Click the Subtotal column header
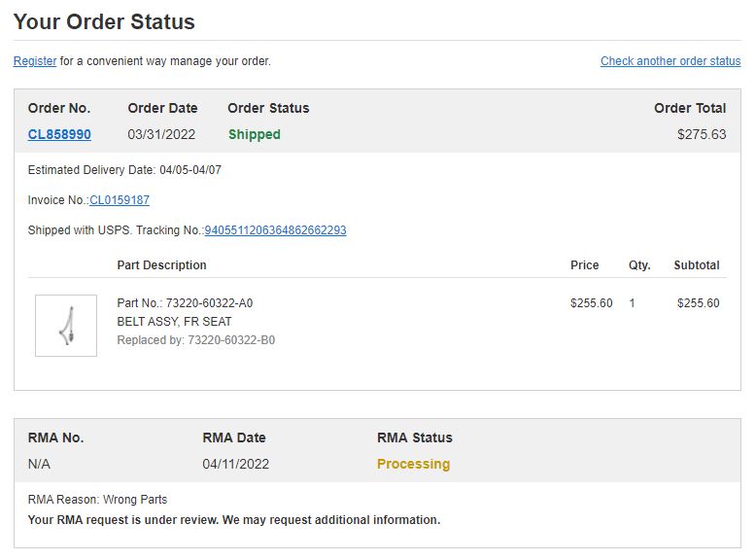The image size is (756, 560). click(696, 265)
